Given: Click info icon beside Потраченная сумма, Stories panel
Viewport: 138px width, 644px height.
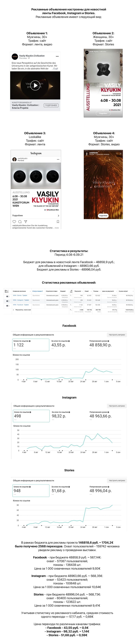Looking at the screenshot, I should [x=108, y=487].
